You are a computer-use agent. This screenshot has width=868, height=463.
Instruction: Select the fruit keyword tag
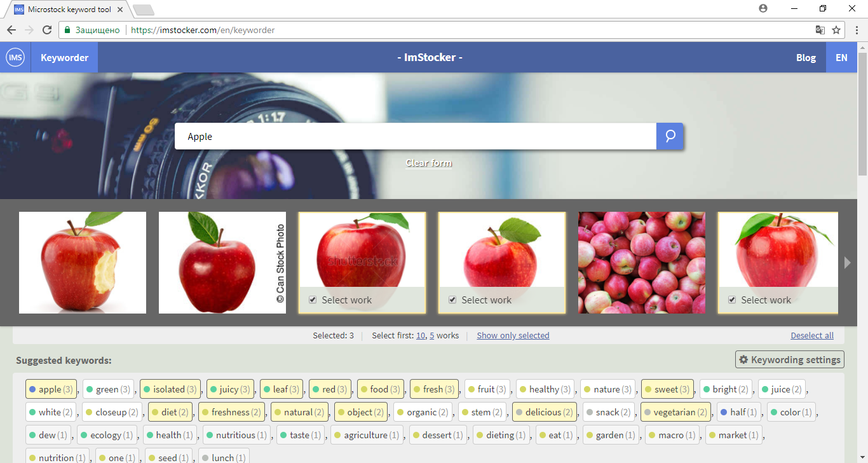pos(487,389)
